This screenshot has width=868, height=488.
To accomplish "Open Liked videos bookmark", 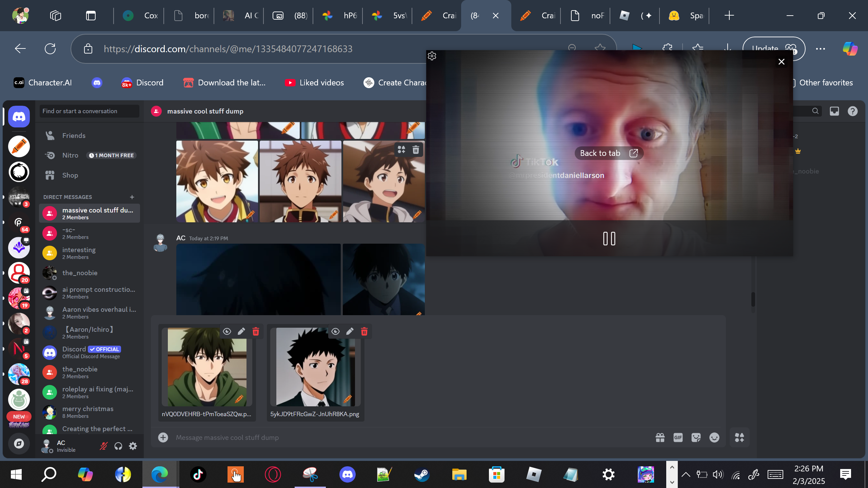I will coord(314,83).
